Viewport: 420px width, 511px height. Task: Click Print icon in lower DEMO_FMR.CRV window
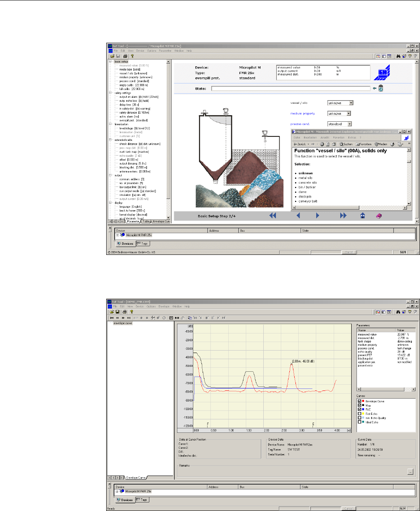pos(125,311)
